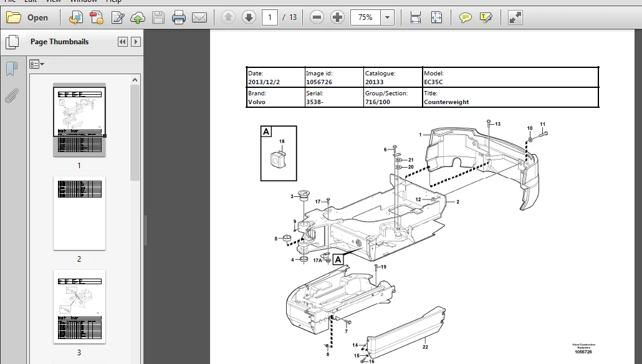The height and width of the screenshot is (364, 642).
Task: Click the page number input field
Action: coord(269,17)
